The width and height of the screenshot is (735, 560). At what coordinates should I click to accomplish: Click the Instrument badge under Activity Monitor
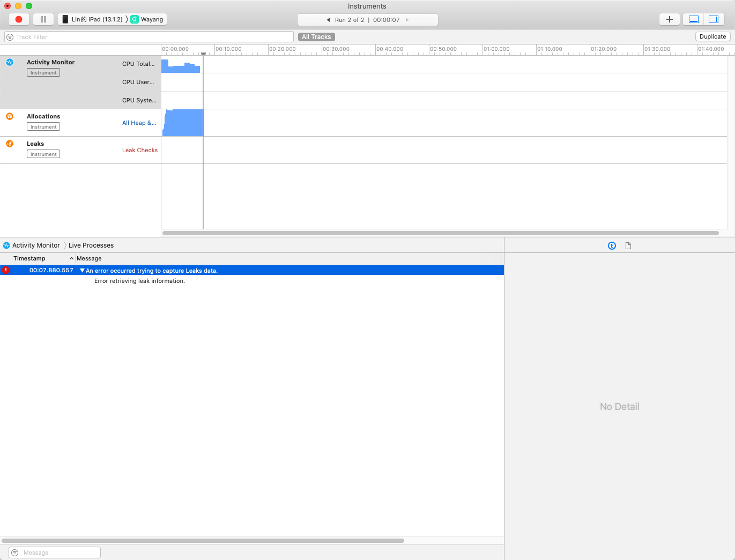coord(43,72)
